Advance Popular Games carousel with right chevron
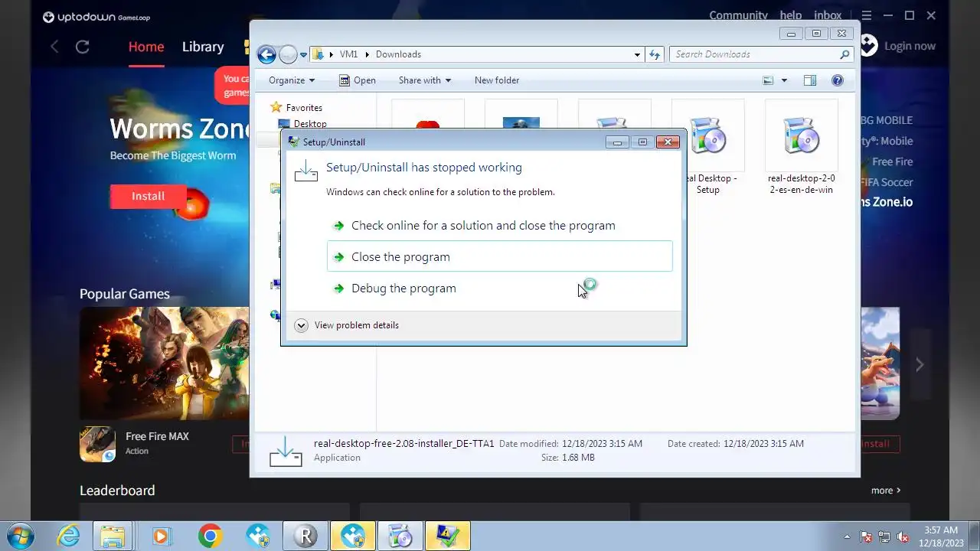Viewport: 980px width, 551px height. coord(920,365)
